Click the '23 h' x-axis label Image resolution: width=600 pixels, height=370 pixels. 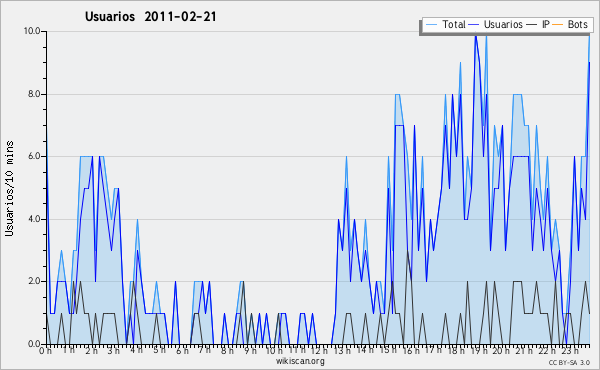point(569,350)
